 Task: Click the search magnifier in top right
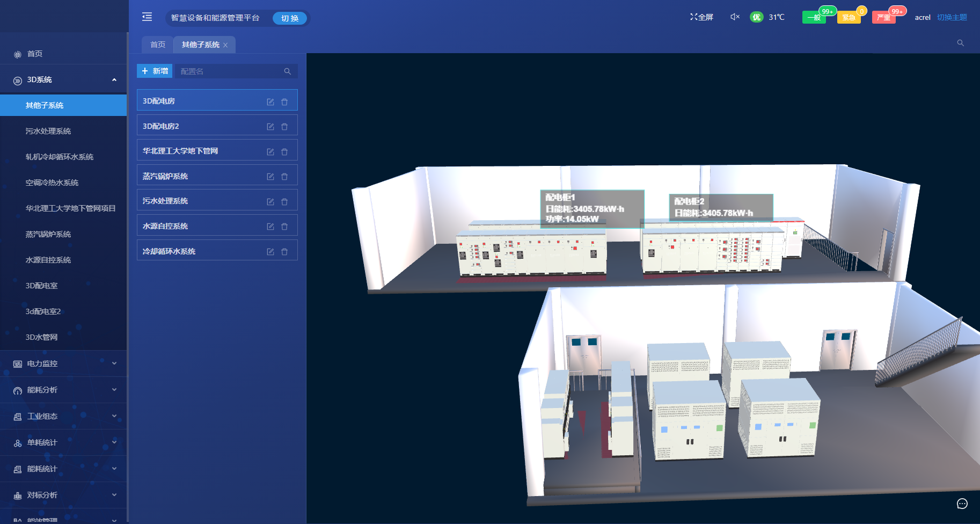pos(960,43)
